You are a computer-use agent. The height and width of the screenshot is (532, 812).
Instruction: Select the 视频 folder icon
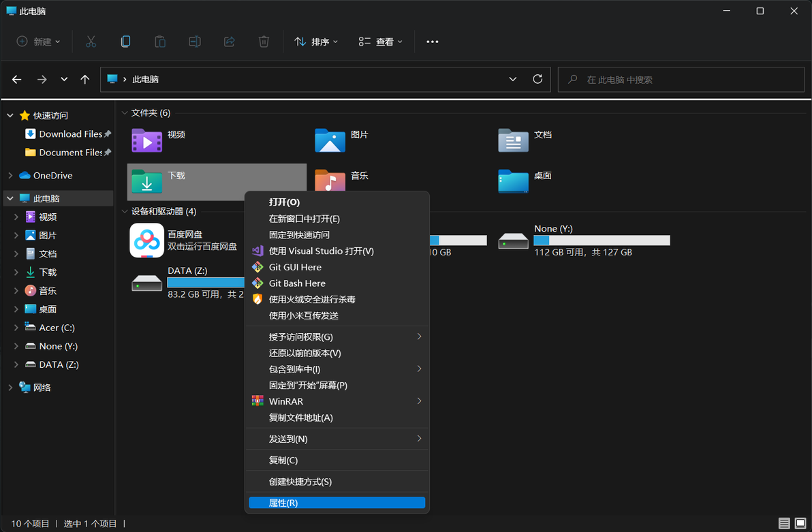coord(146,140)
